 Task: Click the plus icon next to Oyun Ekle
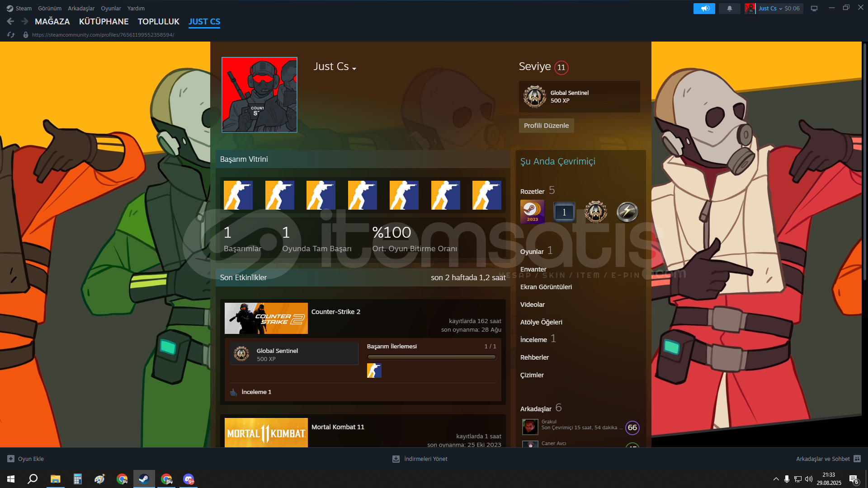[11, 459]
